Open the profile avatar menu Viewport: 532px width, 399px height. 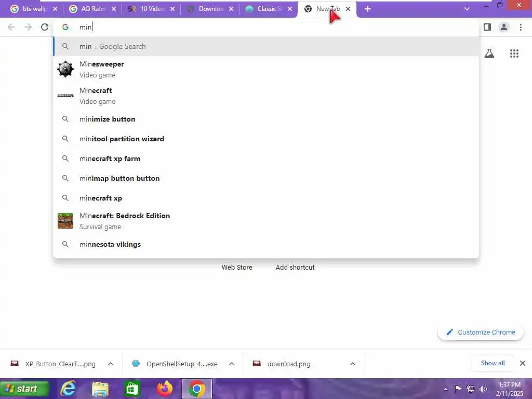tap(504, 27)
